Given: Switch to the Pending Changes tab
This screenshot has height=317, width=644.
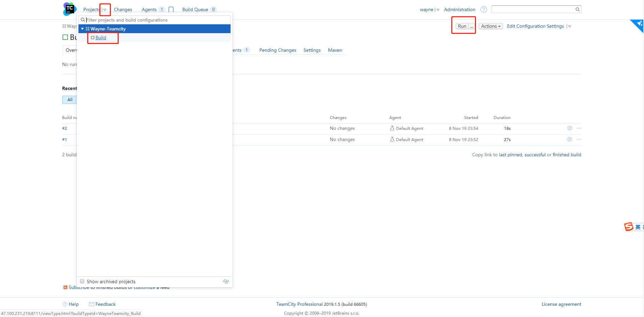Looking at the screenshot, I should click(x=278, y=50).
